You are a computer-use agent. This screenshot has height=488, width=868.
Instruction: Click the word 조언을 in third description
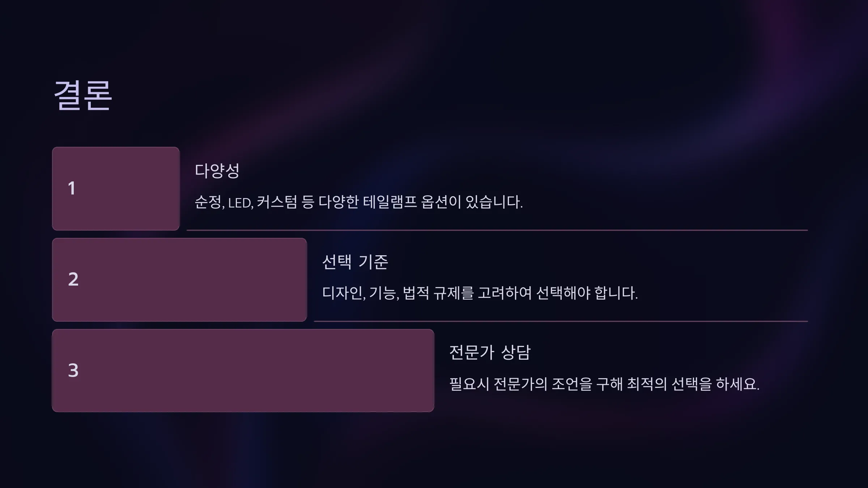[572, 384]
